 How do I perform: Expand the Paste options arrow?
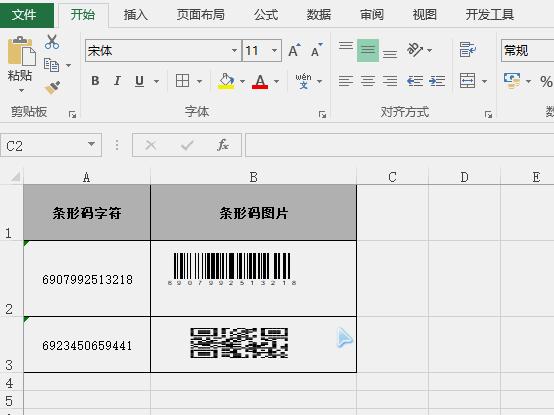click(x=21, y=90)
